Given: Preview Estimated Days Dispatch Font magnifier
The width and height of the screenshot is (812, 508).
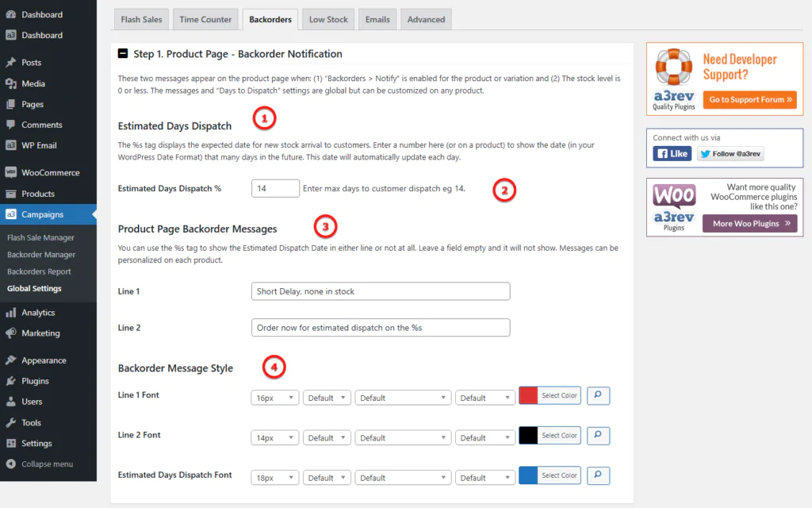Looking at the screenshot, I should 598,475.
